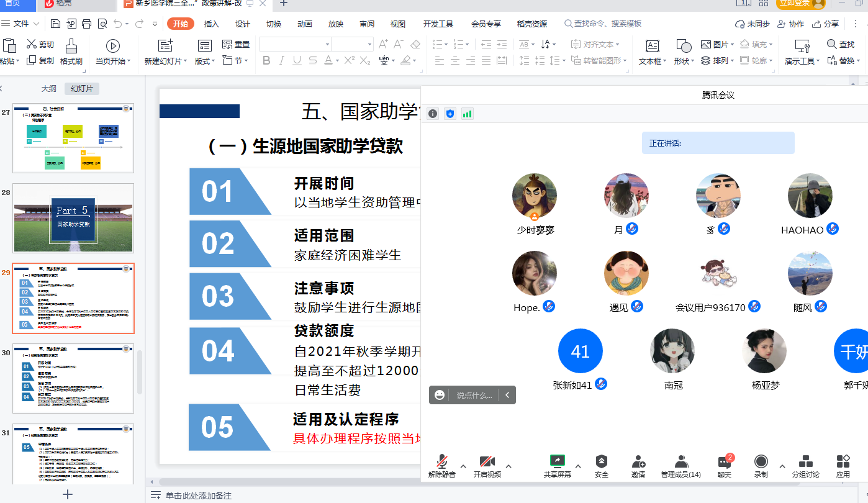This screenshot has height=503, width=868.
Task: Click the network signal status icon
Action: [467, 114]
